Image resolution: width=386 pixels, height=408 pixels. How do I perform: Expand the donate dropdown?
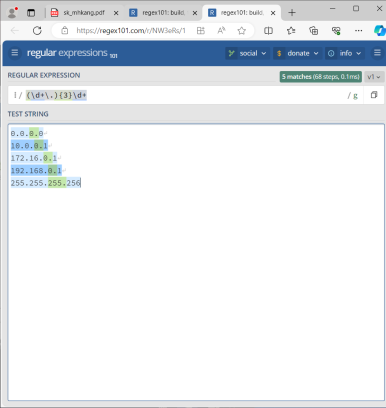coord(297,53)
